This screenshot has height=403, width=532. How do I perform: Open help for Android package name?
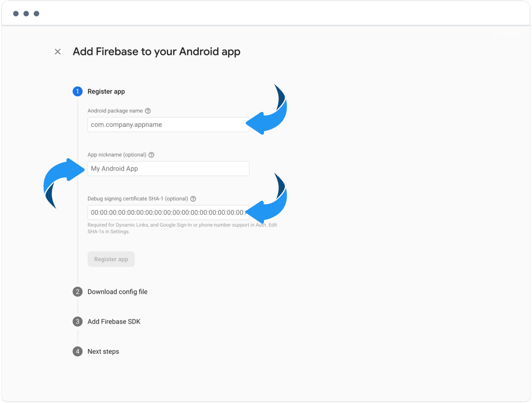coord(148,111)
